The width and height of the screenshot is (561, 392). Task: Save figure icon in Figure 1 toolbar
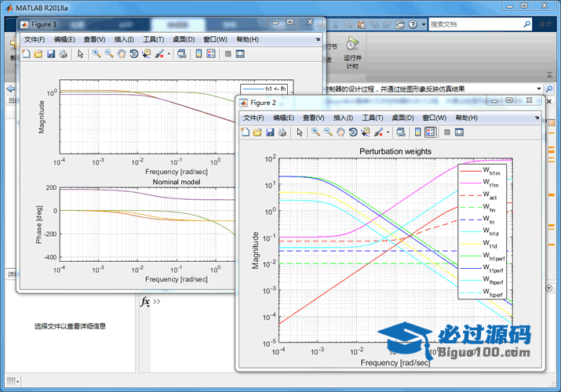(51, 54)
